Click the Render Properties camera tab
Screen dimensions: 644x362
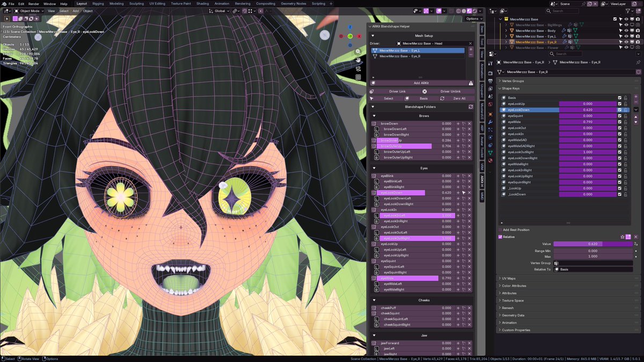pyautogui.click(x=491, y=73)
